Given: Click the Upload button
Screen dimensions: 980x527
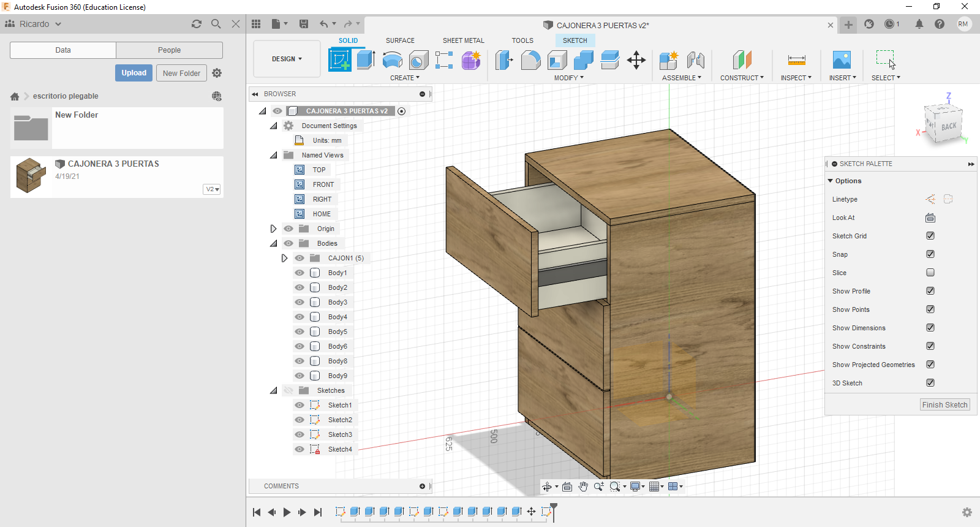Looking at the screenshot, I should tap(134, 73).
